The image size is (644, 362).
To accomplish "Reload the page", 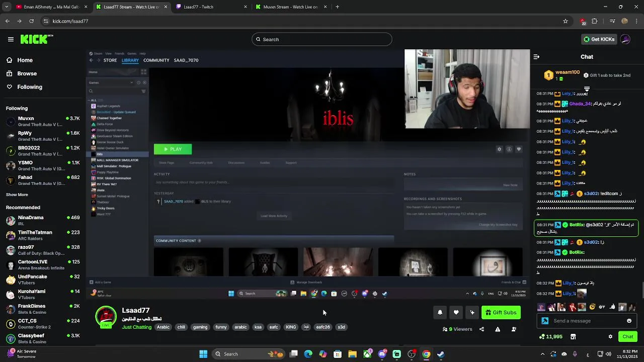I will [31, 21].
